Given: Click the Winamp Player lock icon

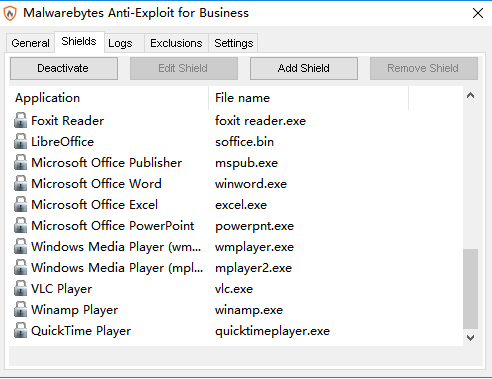Looking at the screenshot, I should point(20,309).
